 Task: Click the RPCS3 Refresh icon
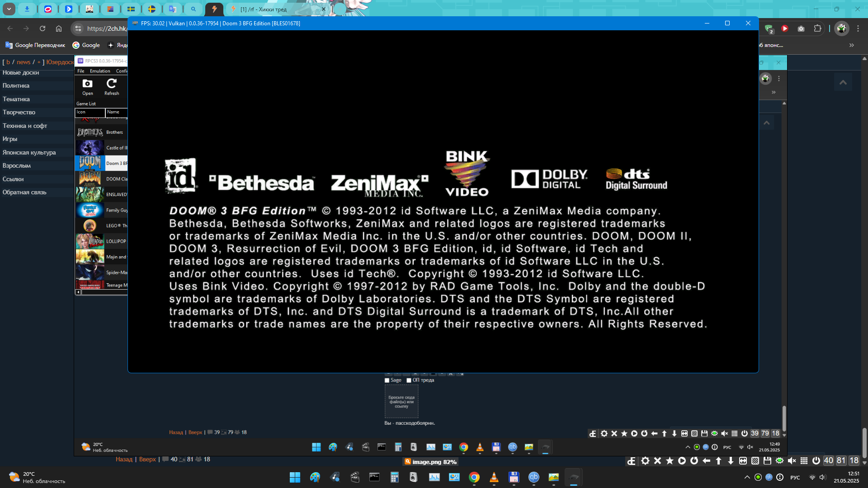[111, 84]
